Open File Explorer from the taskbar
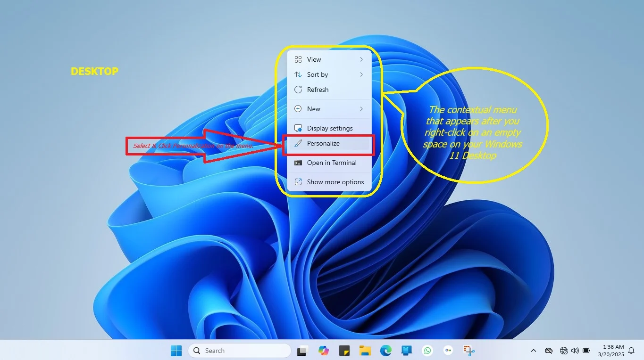 [365, 351]
